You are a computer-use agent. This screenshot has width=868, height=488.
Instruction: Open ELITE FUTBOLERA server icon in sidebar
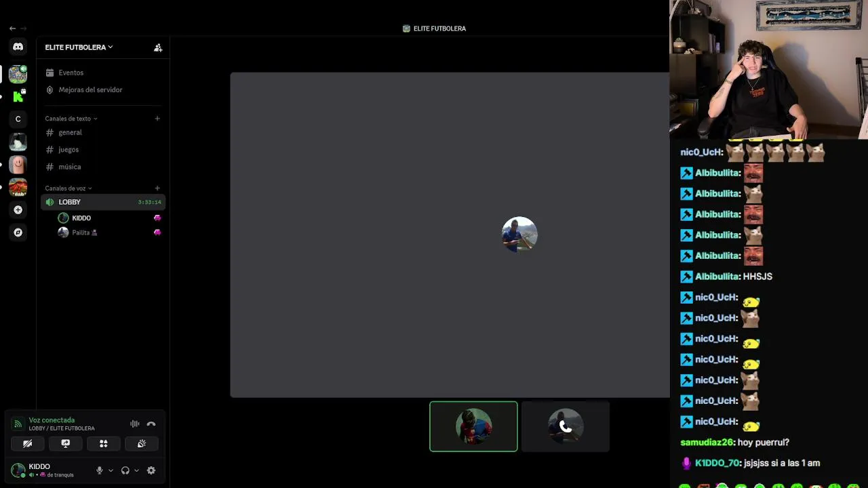click(18, 74)
